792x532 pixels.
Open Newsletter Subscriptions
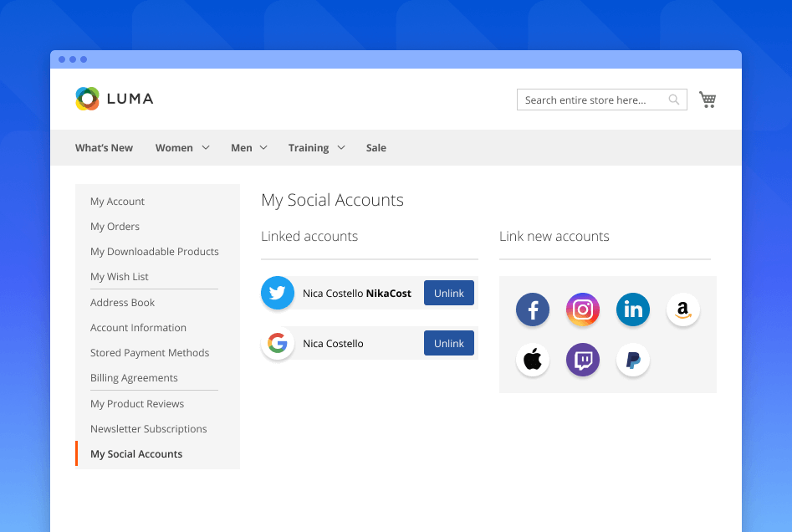tap(149, 429)
